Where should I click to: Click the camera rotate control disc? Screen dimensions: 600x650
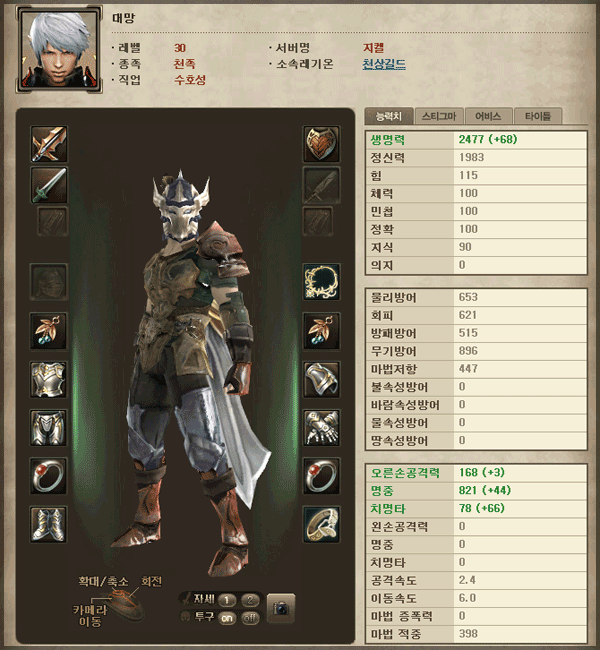(x=124, y=603)
